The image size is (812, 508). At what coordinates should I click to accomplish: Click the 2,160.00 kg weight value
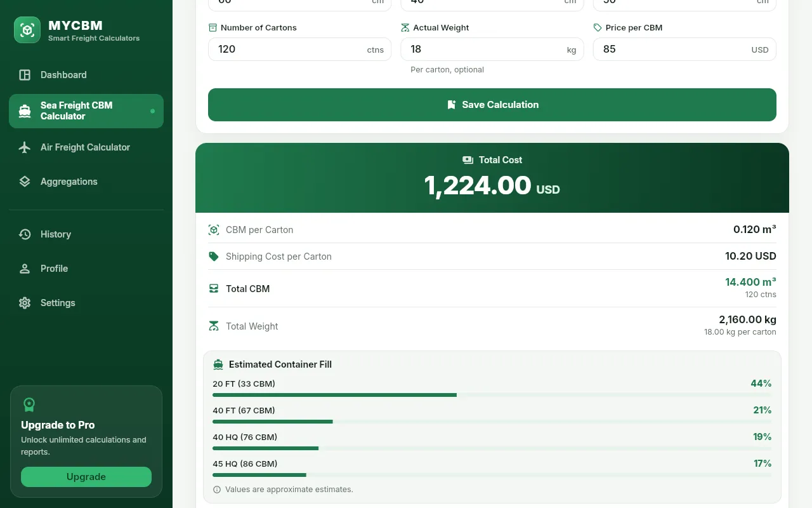(x=747, y=319)
